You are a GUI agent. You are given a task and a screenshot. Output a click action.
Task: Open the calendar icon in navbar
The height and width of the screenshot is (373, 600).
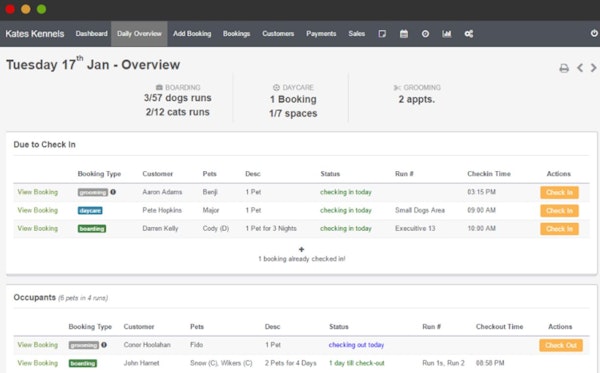point(404,34)
